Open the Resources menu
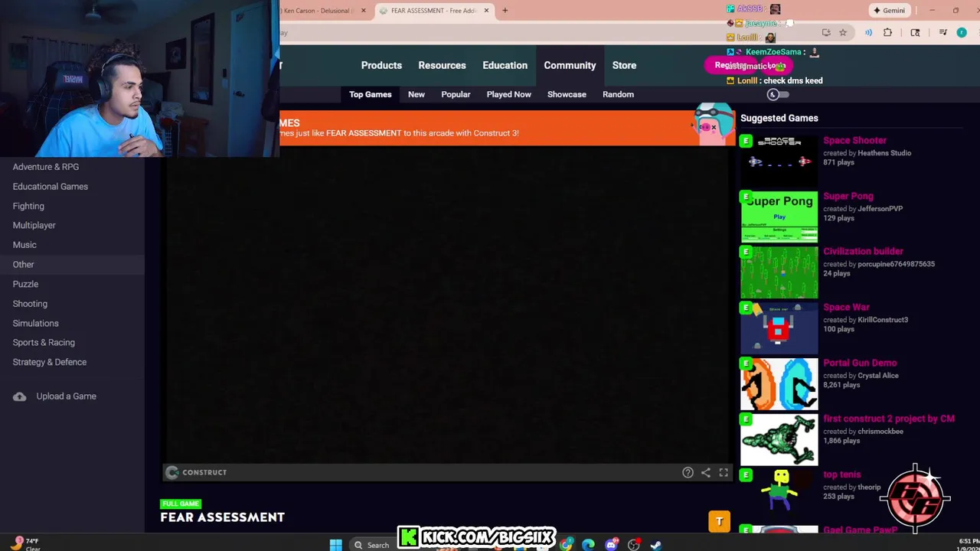 coord(442,66)
